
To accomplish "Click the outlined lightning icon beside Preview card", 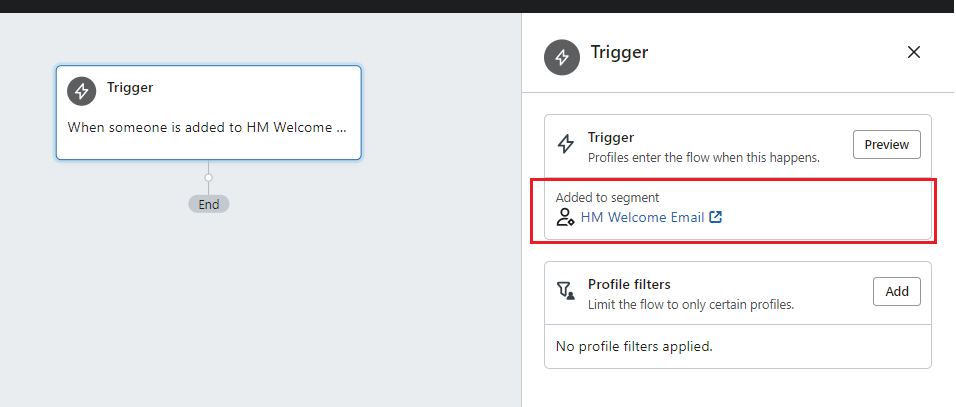I will tap(566, 144).
